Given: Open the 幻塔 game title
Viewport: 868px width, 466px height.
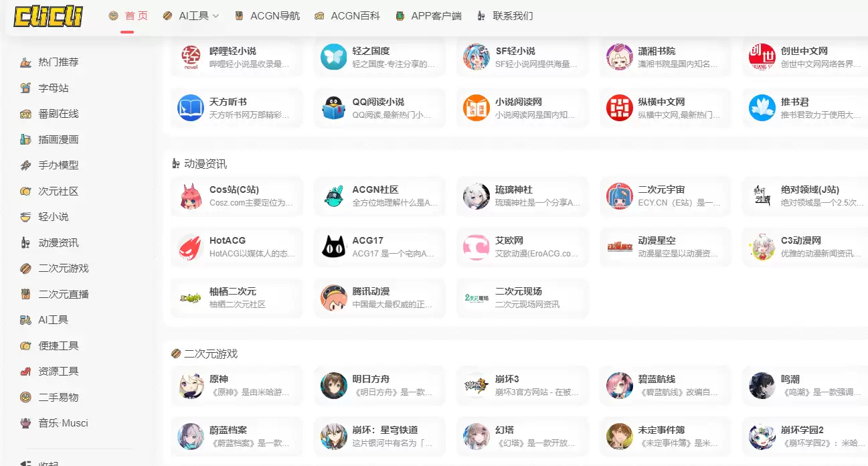Looking at the screenshot, I should pyautogui.click(x=505, y=430).
